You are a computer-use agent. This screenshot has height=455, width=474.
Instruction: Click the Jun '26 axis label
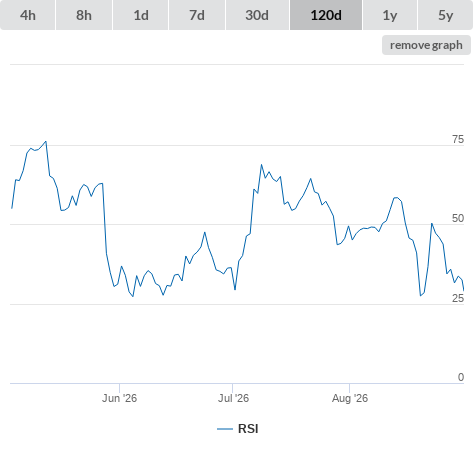119,398
